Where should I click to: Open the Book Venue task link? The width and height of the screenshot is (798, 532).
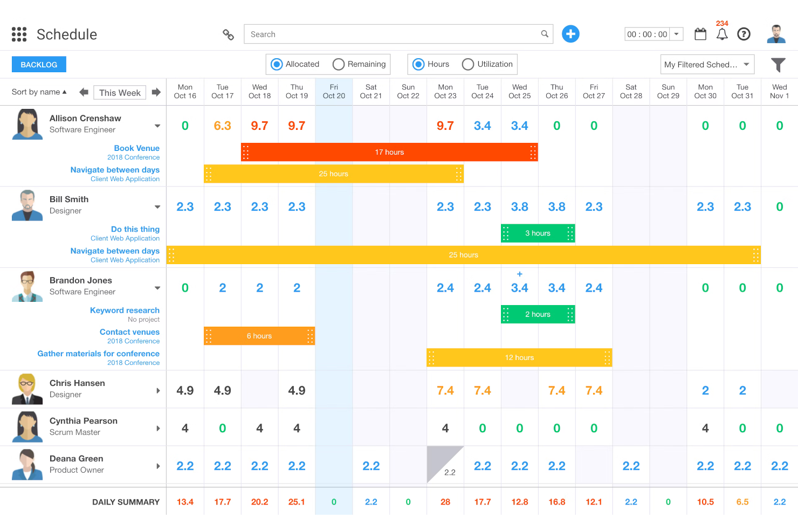point(136,148)
